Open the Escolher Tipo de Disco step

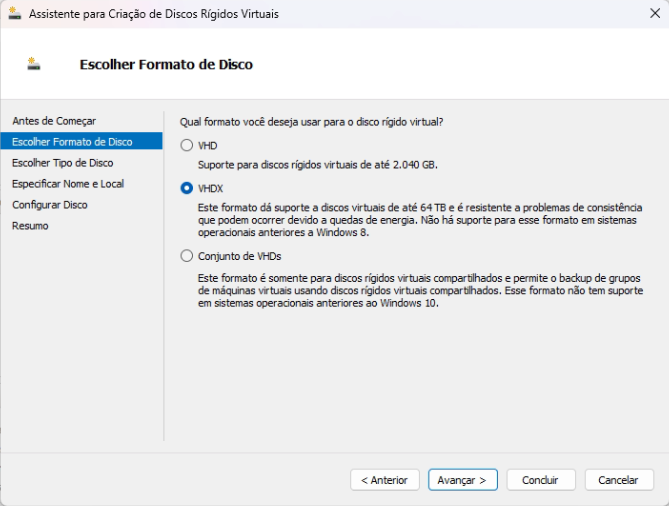[x=62, y=163]
